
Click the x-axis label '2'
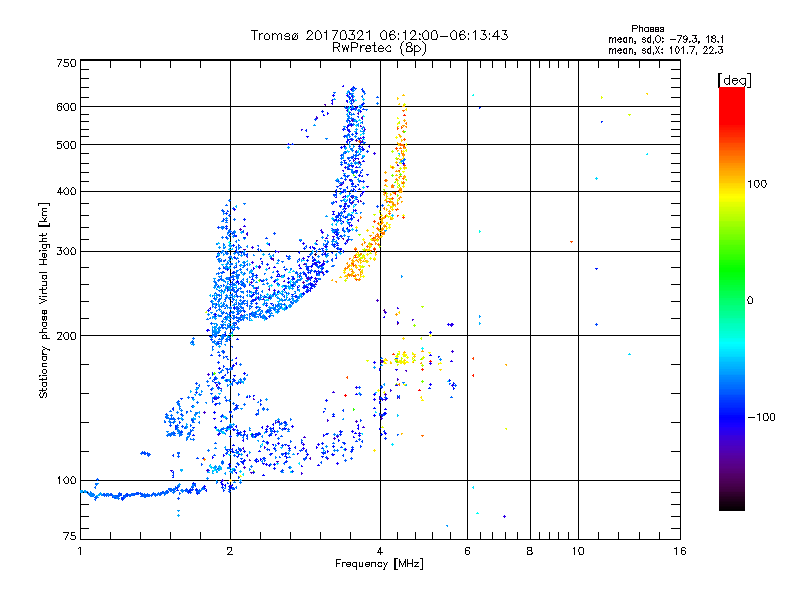[x=230, y=551]
